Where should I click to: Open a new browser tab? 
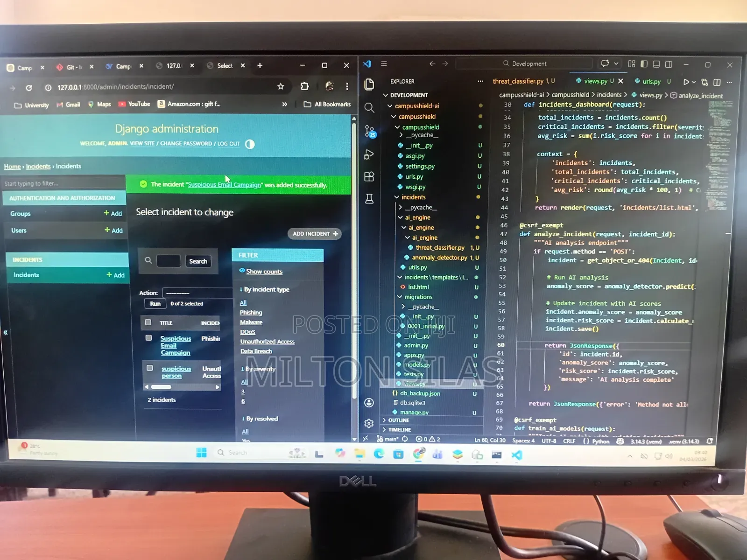point(260,65)
